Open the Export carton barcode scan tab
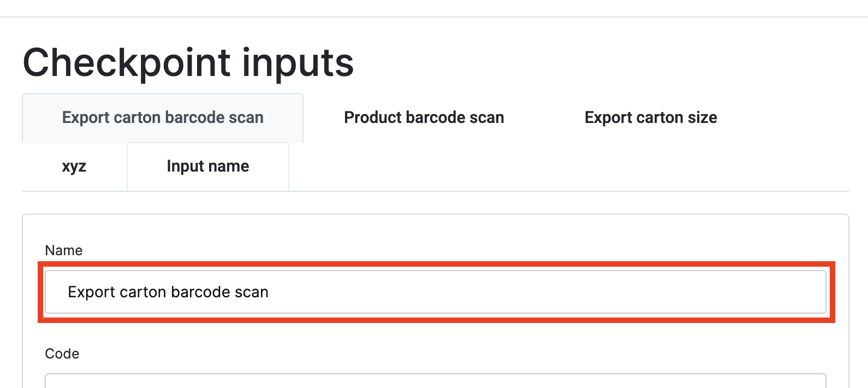Screen dimensions: 868x388 coord(163,118)
